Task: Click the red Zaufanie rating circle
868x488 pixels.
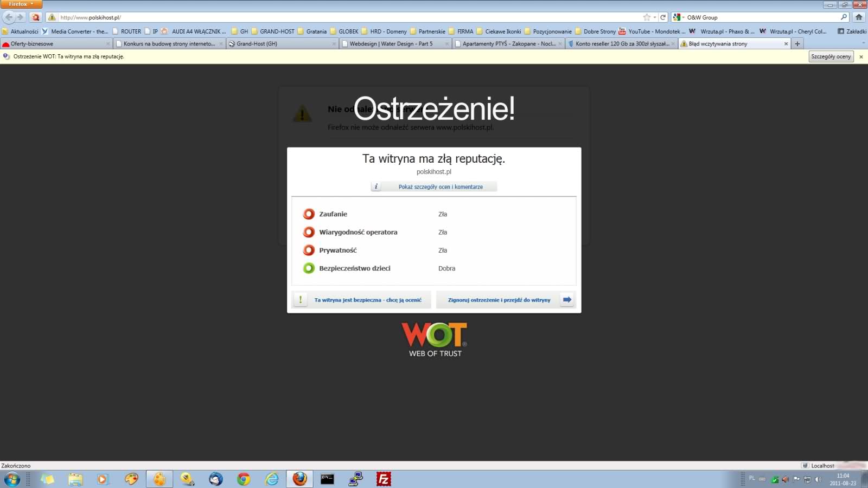Action: (x=309, y=214)
